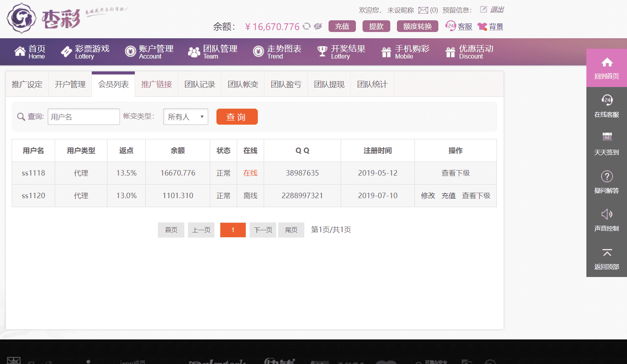Open 团队管理 Team nav item
Screen dimensions: 627x364
pyautogui.click(x=213, y=51)
